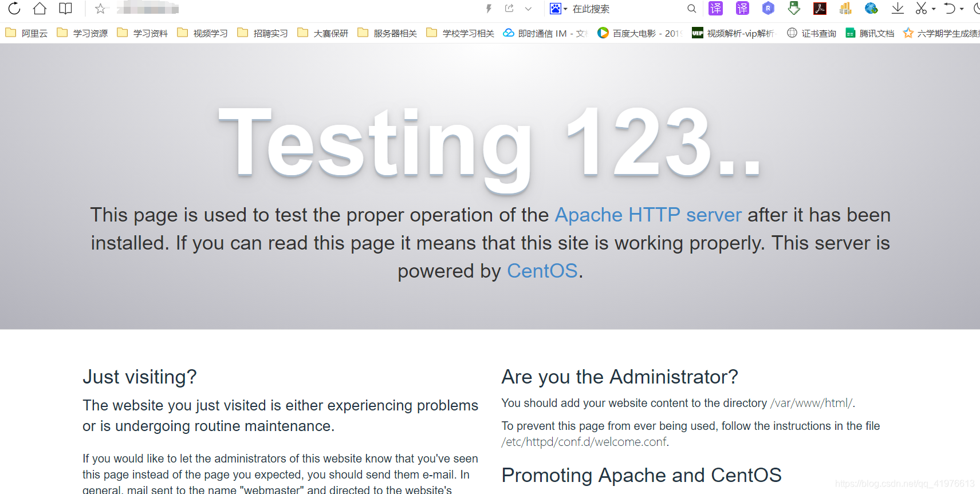
Task: Click the magnifier search icon
Action: tap(692, 9)
